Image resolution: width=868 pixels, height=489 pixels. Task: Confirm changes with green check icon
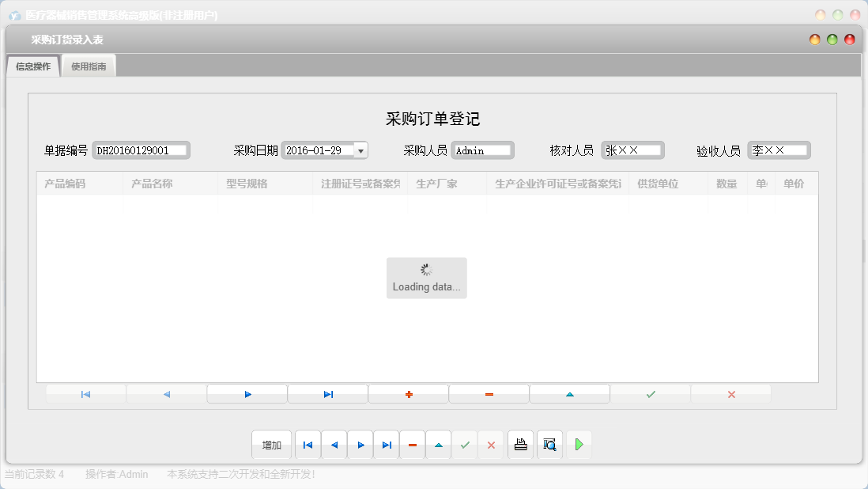click(x=465, y=444)
